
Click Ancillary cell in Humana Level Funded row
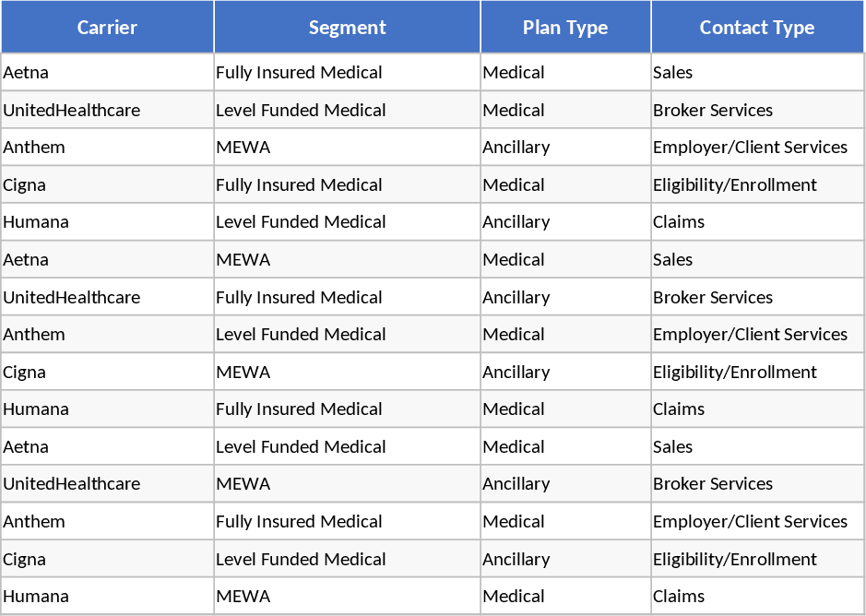pyautogui.click(x=516, y=222)
